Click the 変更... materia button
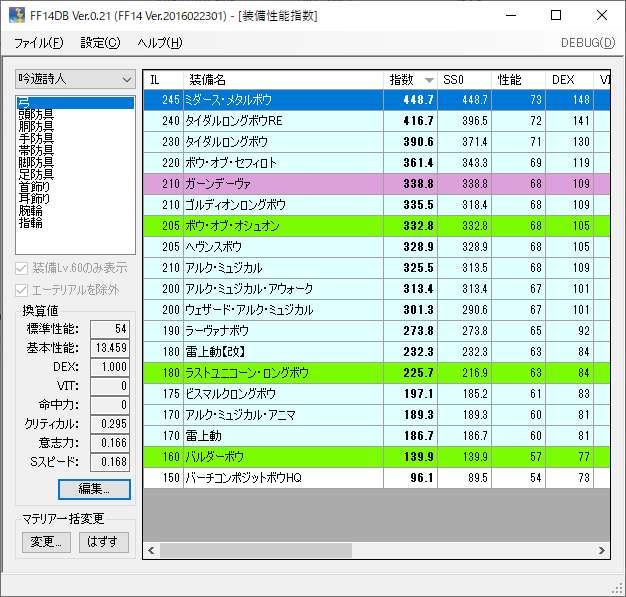The width and height of the screenshot is (626, 597). point(46,542)
